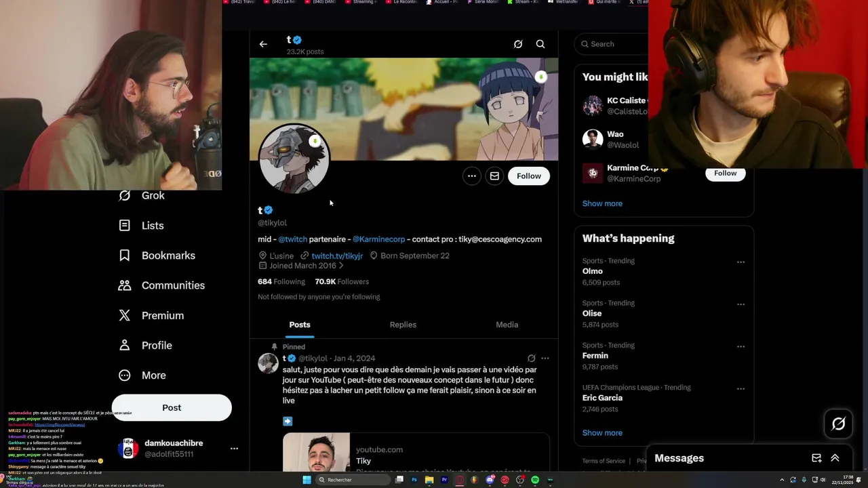Open Lists in the left sidebar

click(x=141, y=226)
